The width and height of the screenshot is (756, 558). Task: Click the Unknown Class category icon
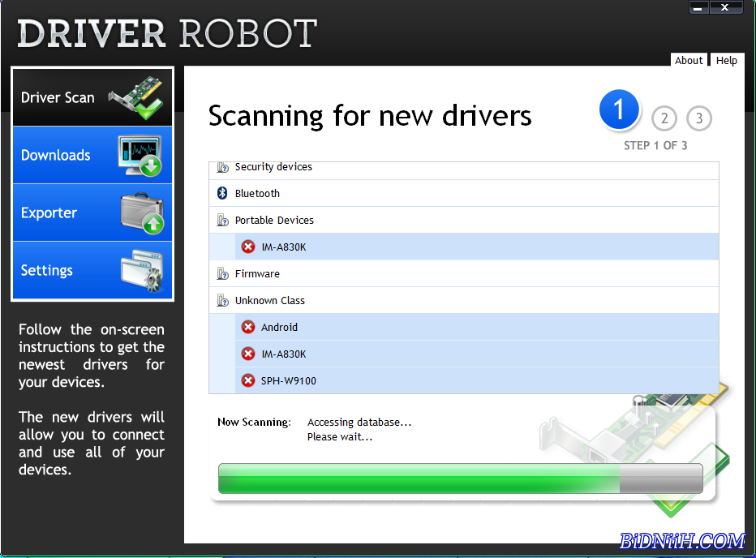click(x=222, y=300)
